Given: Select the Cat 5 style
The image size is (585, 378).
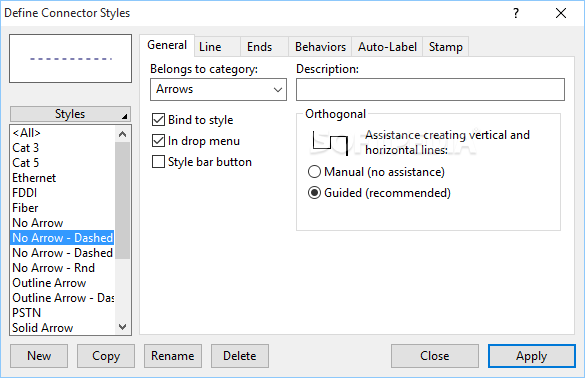Looking at the screenshot, I should coord(62,163).
